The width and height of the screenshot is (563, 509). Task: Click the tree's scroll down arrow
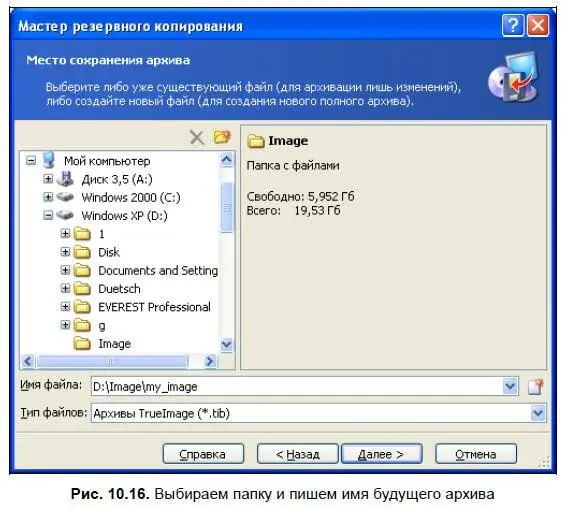(x=226, y=345)
